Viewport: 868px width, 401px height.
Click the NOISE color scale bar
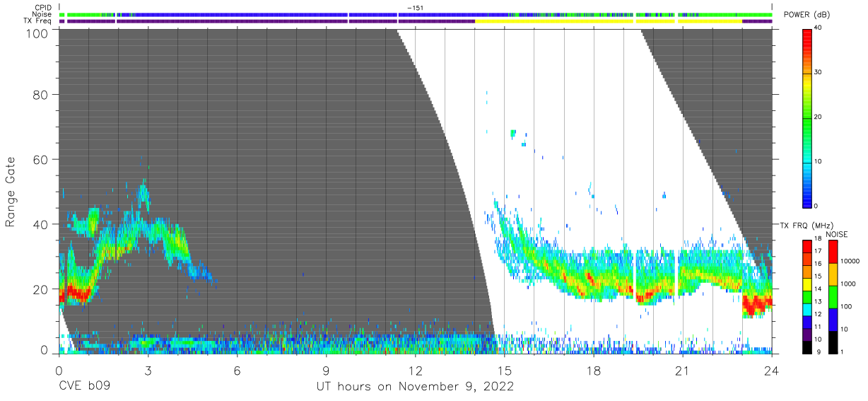pos(833,296)
